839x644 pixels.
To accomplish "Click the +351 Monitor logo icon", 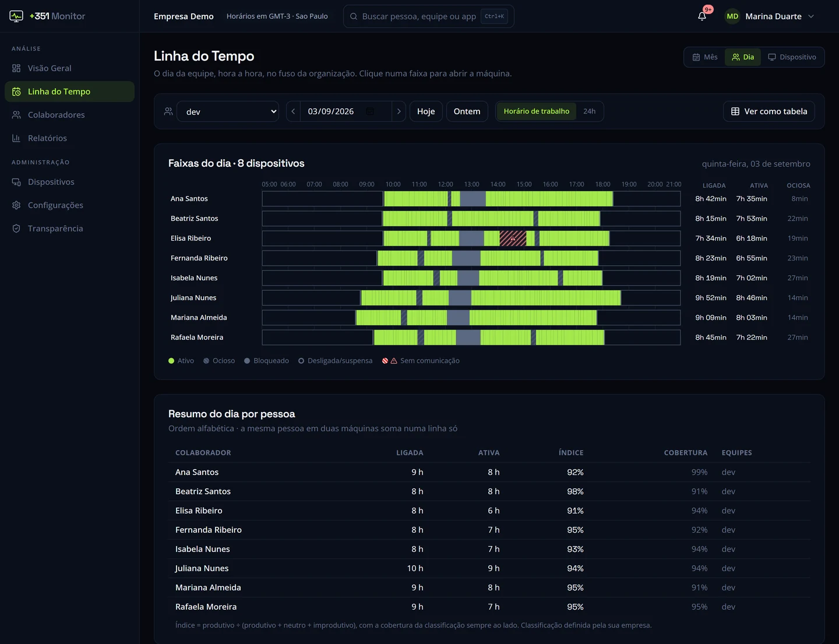I will point(16,16).
